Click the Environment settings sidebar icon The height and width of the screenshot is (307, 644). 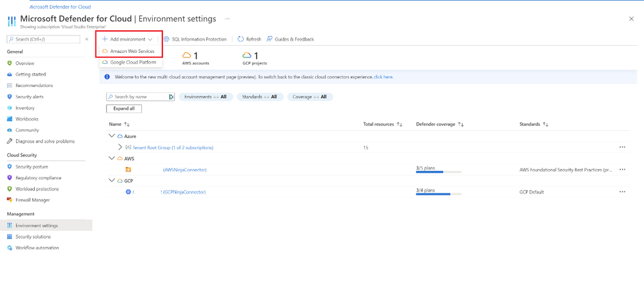(10, 226)
